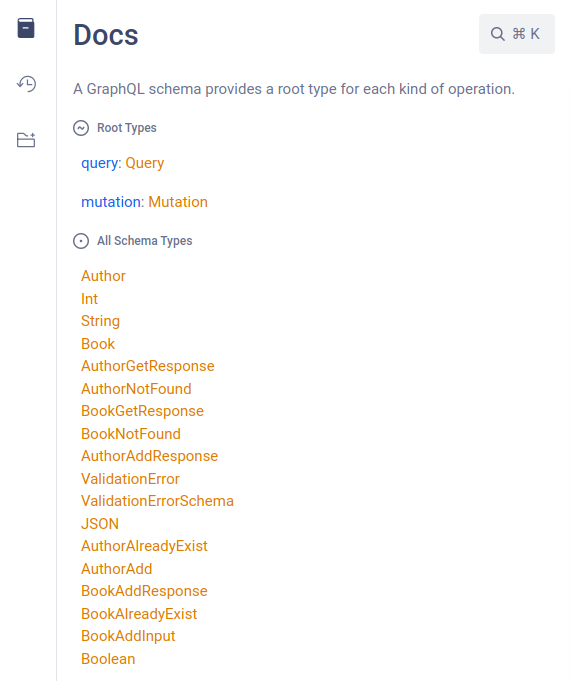Open the collections folder icon in sidebar
The width and height of the screenshot is (571, 681).
click(x=26, y=140)
